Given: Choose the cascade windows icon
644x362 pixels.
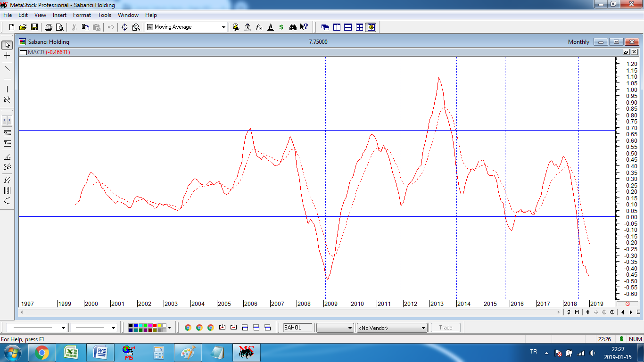Looking at the screenshot, I should click(325, 27).
